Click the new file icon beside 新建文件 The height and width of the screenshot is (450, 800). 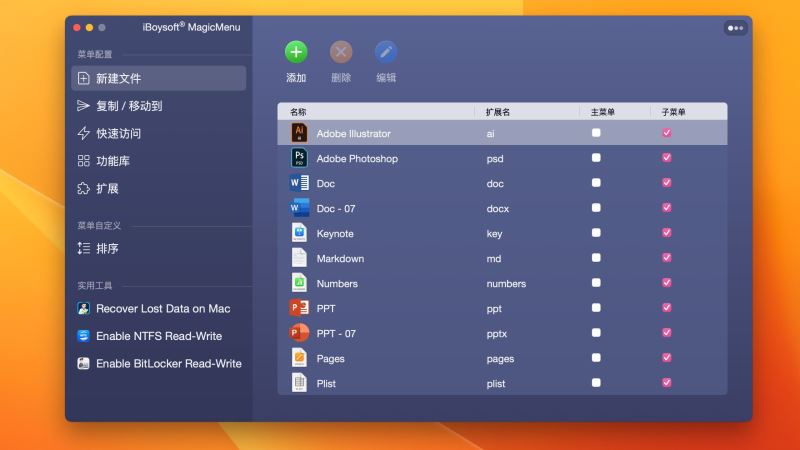pyautogui.click(x=83, y=78)
